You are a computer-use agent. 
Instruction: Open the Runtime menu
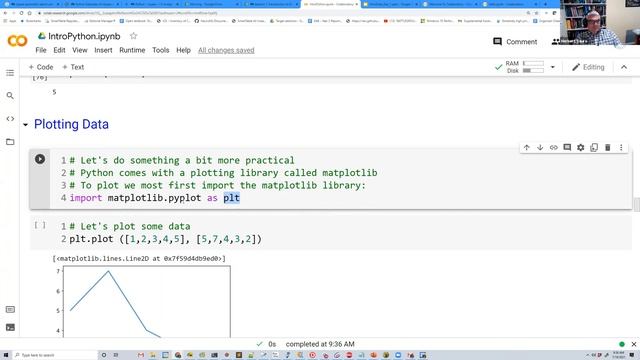pos(132,50)
